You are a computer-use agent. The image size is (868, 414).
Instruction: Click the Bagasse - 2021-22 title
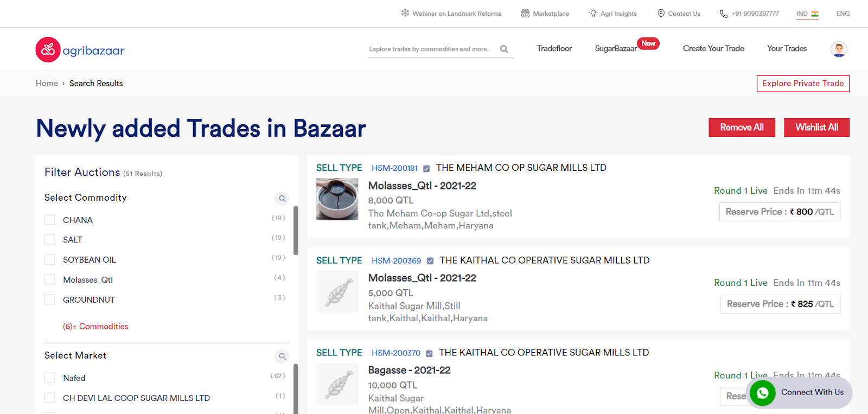pos(409,370)
